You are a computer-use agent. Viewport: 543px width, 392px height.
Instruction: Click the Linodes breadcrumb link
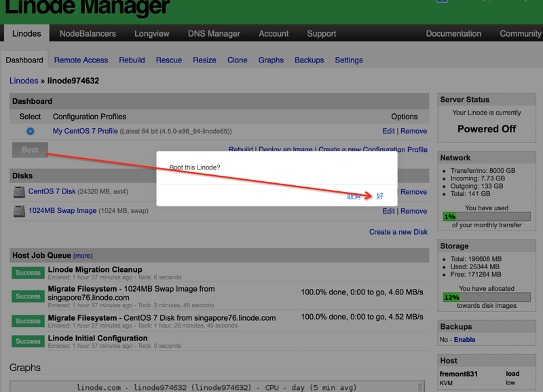click(x=24, y=81)
